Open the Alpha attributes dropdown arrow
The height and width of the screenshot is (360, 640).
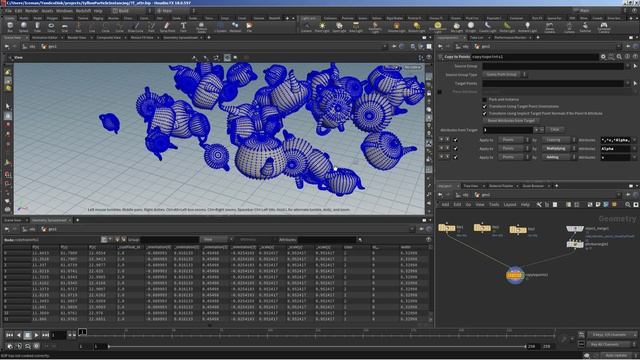[635, 149]
